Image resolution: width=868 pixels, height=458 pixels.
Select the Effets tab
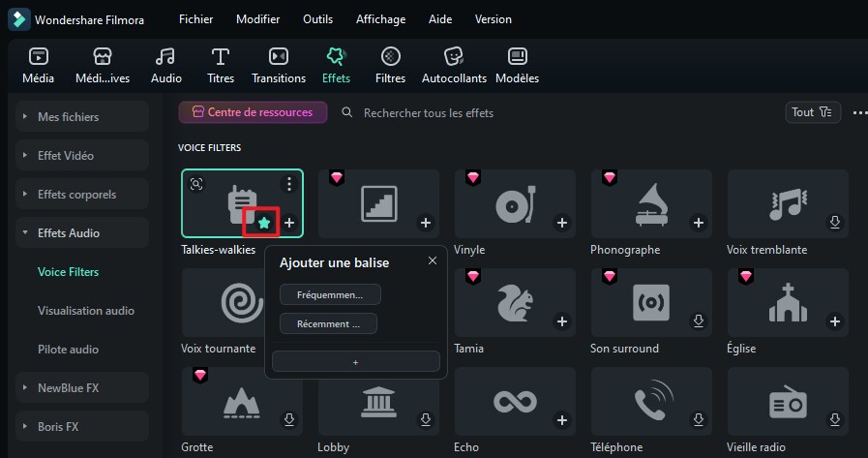pyautogui.click(x=336, y=65)
